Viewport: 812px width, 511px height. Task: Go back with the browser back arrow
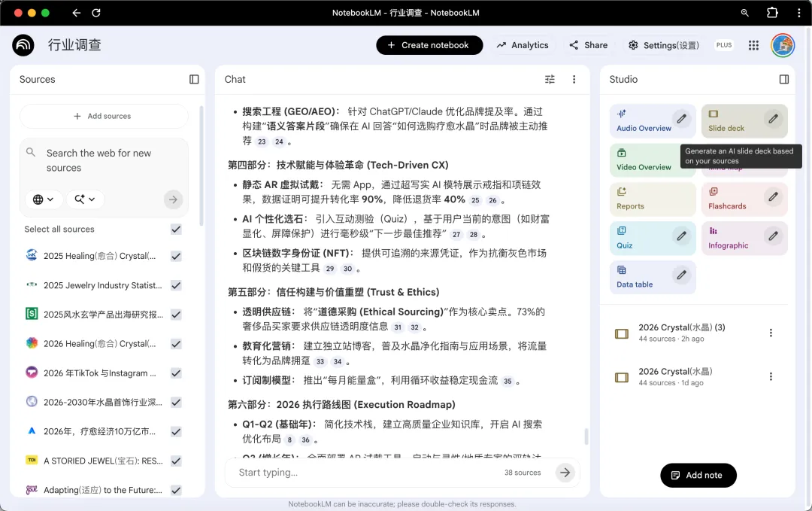77,13
